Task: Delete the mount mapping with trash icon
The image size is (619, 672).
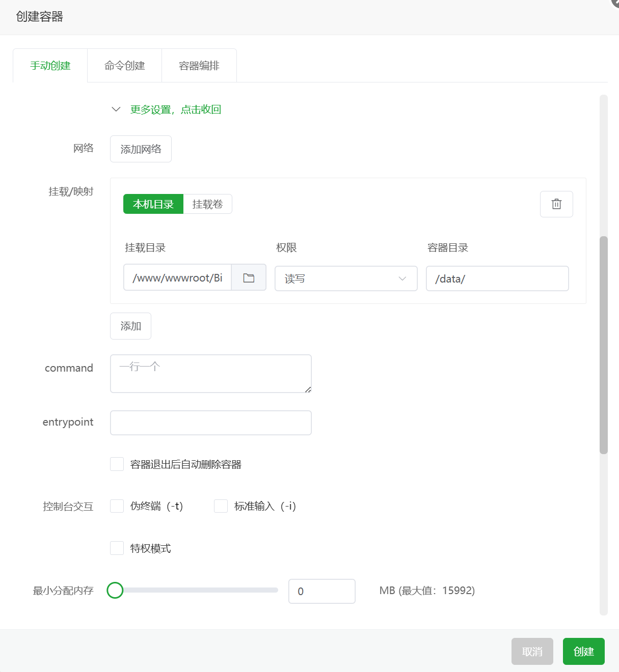Action: click(556, 204)
